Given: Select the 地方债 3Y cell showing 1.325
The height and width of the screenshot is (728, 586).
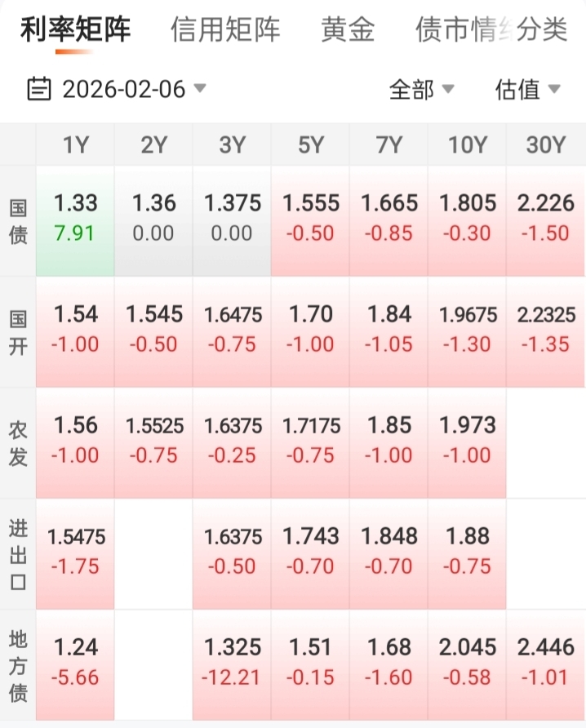Looking at the screenshot, I should (x=232, y=663).
